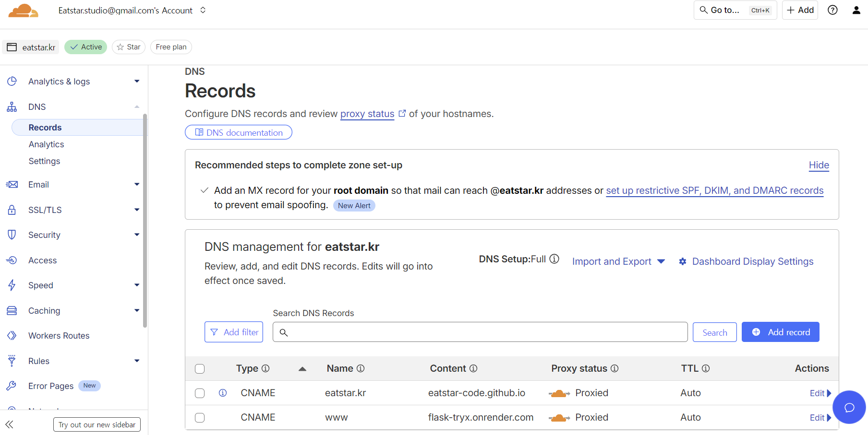This screenshot has width=868, height=435.
Task: Check the www CNAME record checkbox
Action: coord(200,418)
